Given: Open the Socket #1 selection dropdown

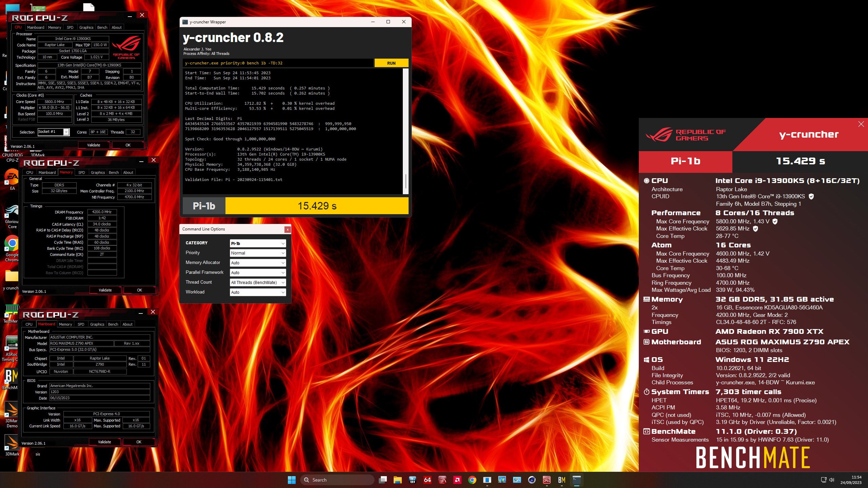Looking at the screenshot, I should 54,132.
